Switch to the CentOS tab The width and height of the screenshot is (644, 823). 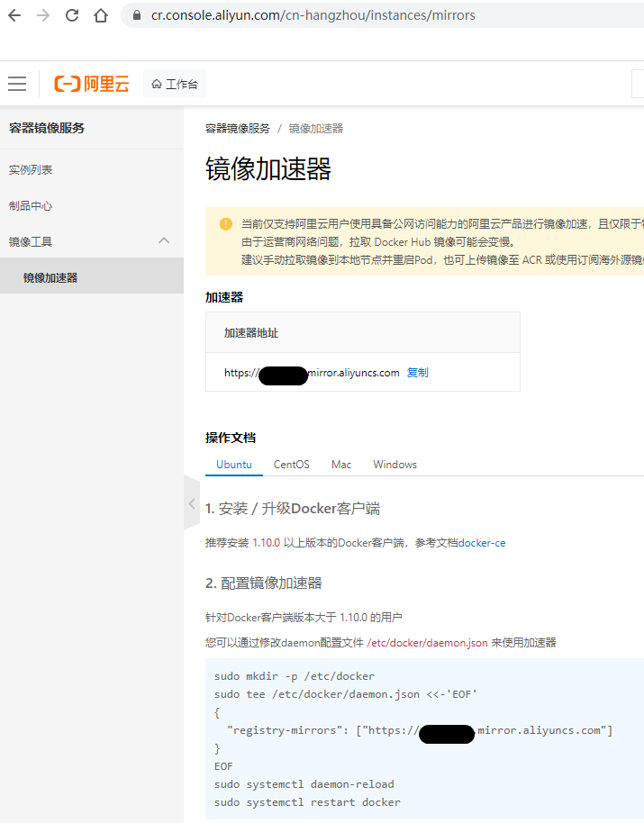291,465
